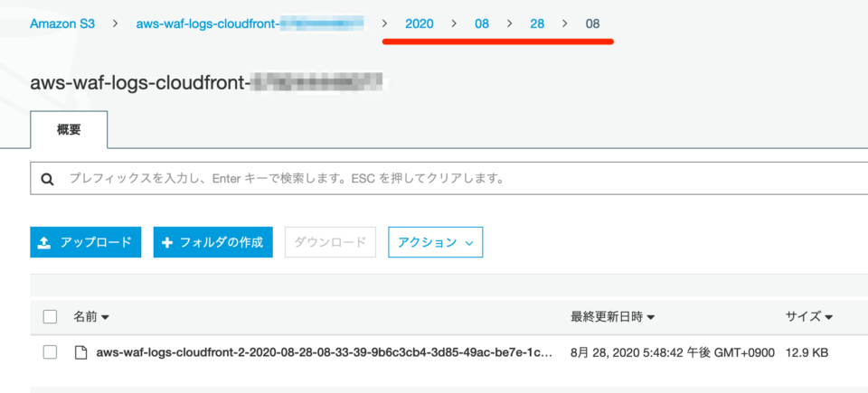This screenshot has height=393, width=868.
Task: Go to the 28 day breadcrumb
Action: point(537,23)
